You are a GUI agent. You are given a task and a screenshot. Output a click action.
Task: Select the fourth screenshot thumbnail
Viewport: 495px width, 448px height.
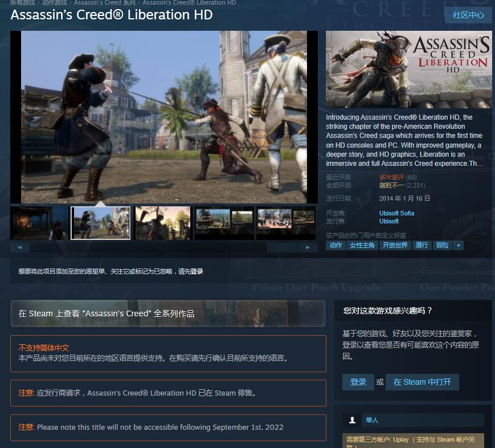224,223
